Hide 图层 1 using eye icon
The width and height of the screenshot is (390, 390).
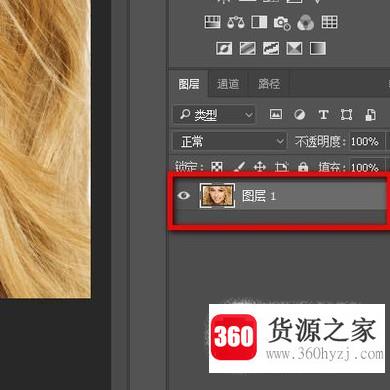point(184,195)
